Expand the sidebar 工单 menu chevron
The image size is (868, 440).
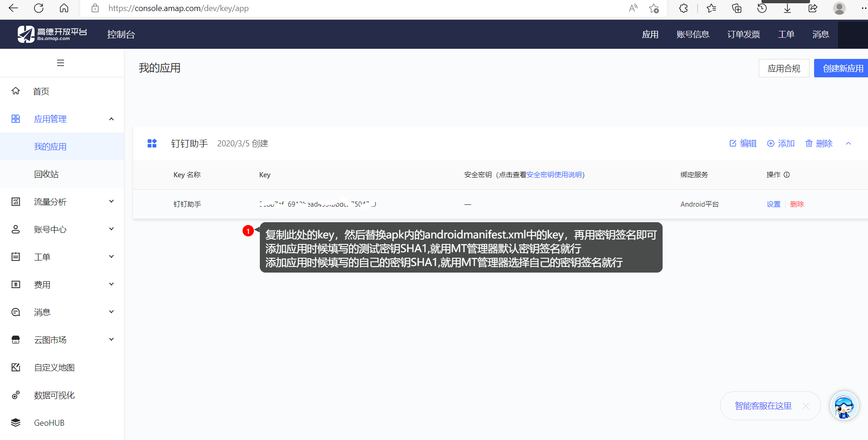pyautogui.click(x=111, y=257)
